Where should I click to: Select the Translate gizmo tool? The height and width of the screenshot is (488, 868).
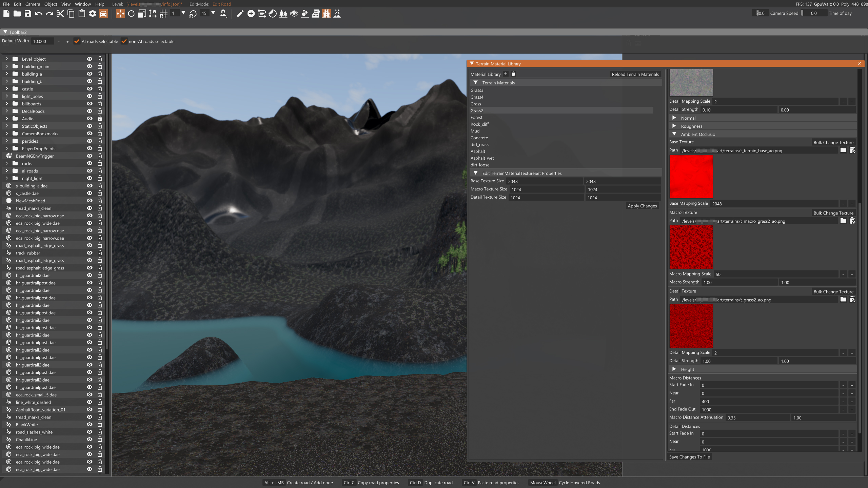click(120, 14)
